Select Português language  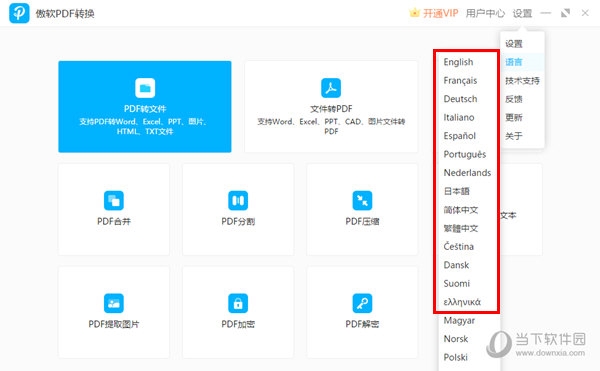[x=465, y=154]
